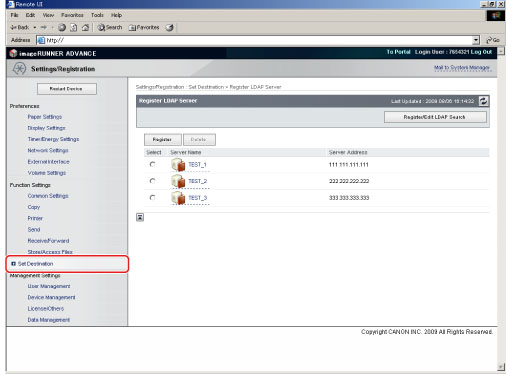Open Timer/Energy Settings in sidebar
The width and height of the screenshot is (506, 374).
53,139
